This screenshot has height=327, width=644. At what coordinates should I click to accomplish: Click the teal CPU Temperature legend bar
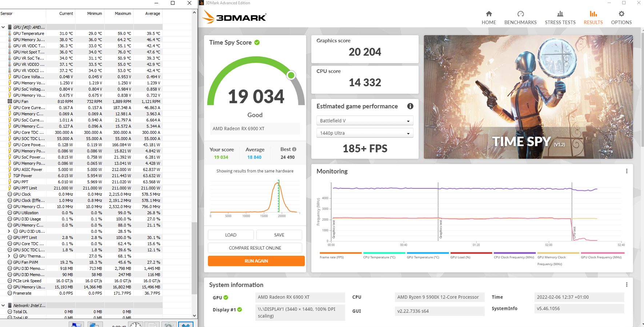384,253
